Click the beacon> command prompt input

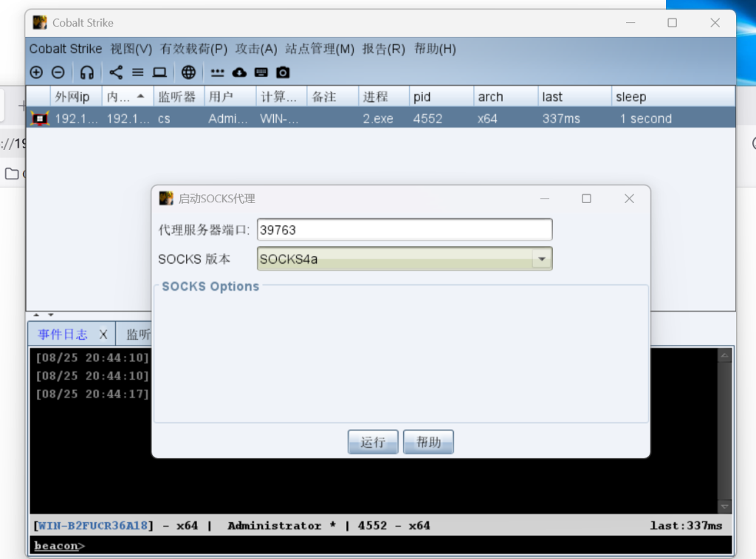(381, 546)
